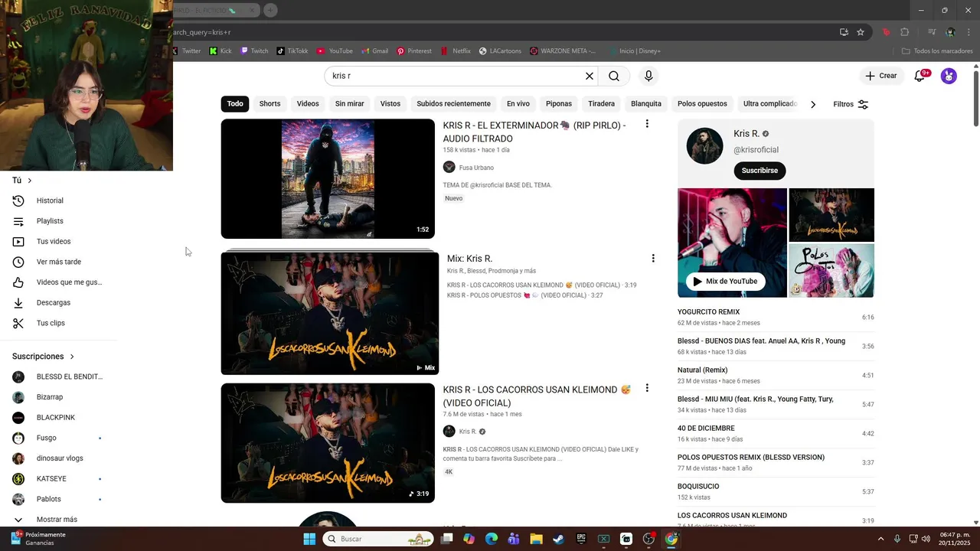Expand Mostrar más subscriptions

[x=58, y=520]
